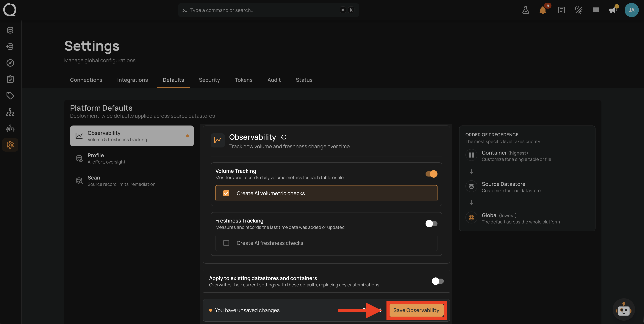Uncheck Create AI volumetric checks
This screenshot has height=324, width=644.
tap(226, 193)
